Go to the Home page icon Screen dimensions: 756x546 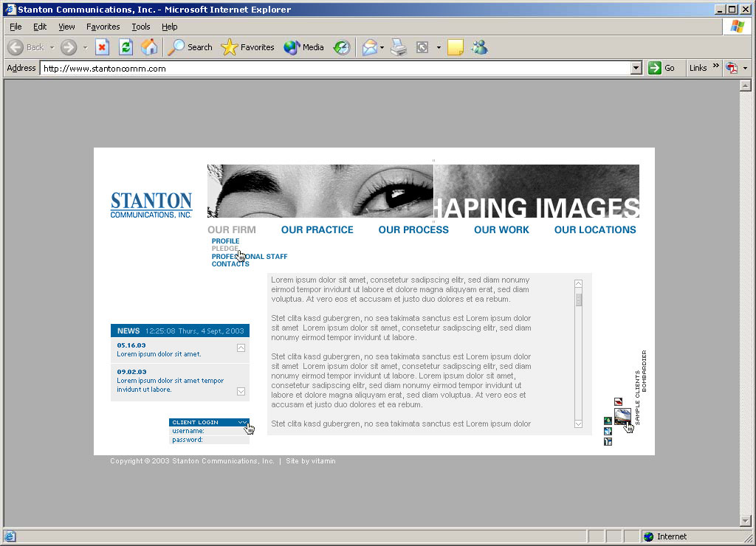(149, 47)
